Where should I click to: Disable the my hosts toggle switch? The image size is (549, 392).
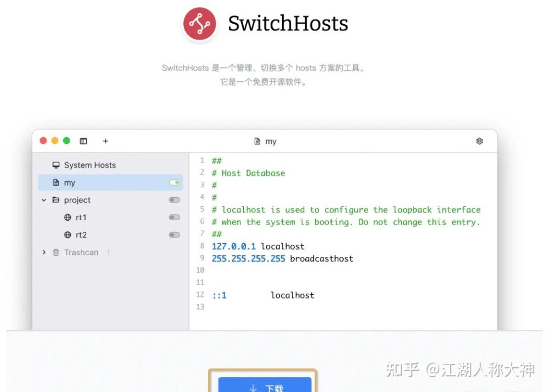(x=175, y=183)
